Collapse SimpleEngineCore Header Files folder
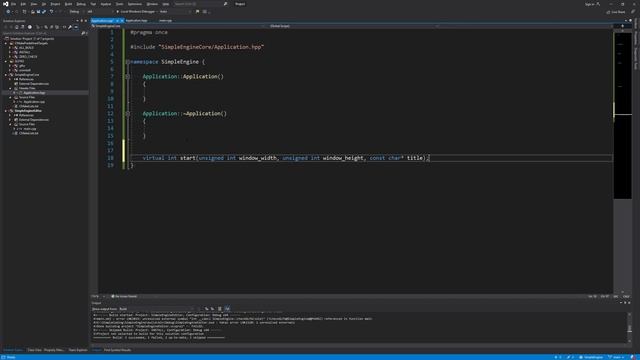Screen dimensions: 640x360 [10, 88]
